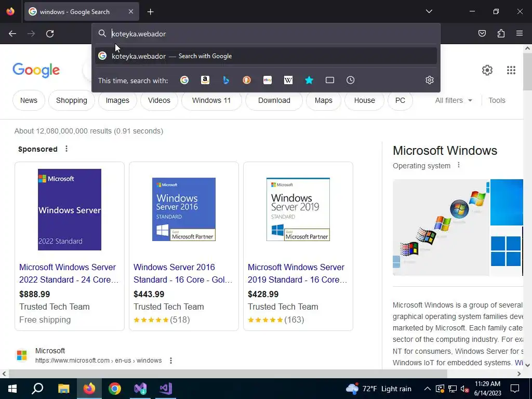
Task: Open Windows Server 2019 Standard product image
Action: click(x=298, y=209)
